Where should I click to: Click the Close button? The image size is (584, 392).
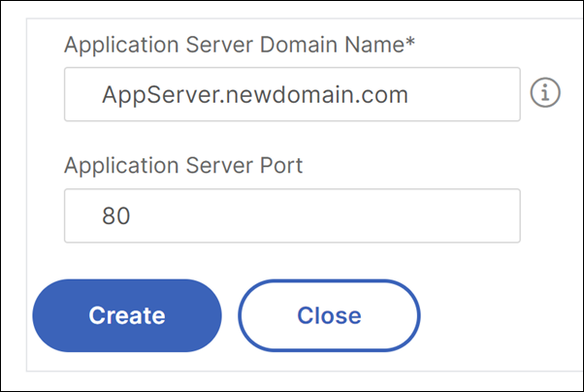329,315
